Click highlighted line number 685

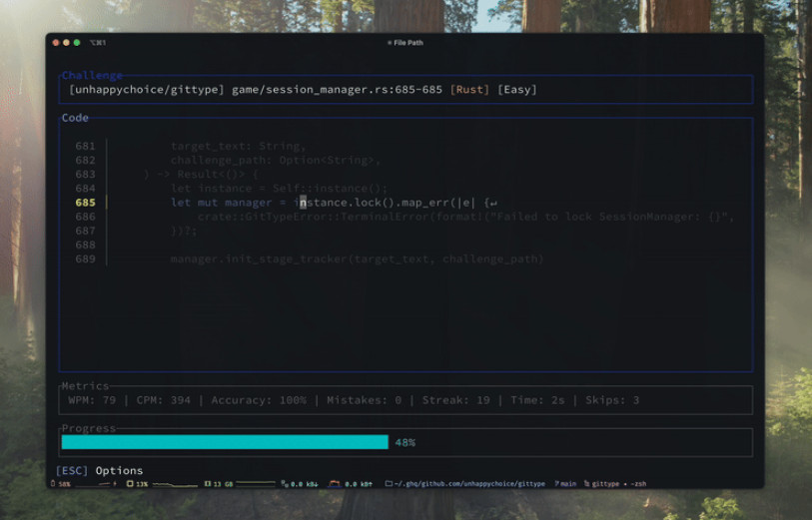[86, 203]
